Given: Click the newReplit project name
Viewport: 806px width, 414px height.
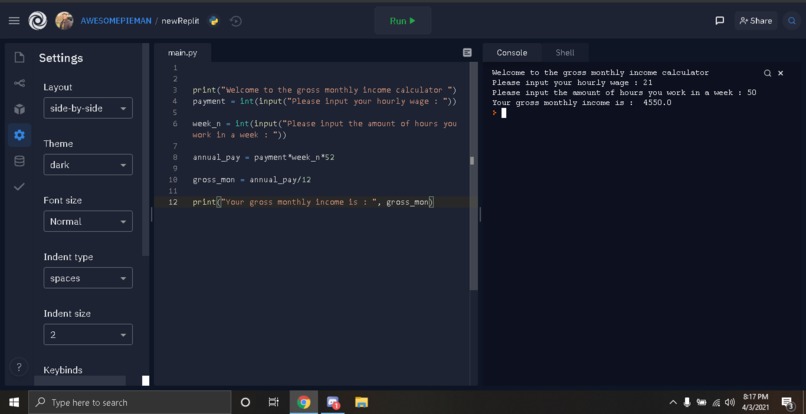Looking at the screenshot, I should (180, 21).
